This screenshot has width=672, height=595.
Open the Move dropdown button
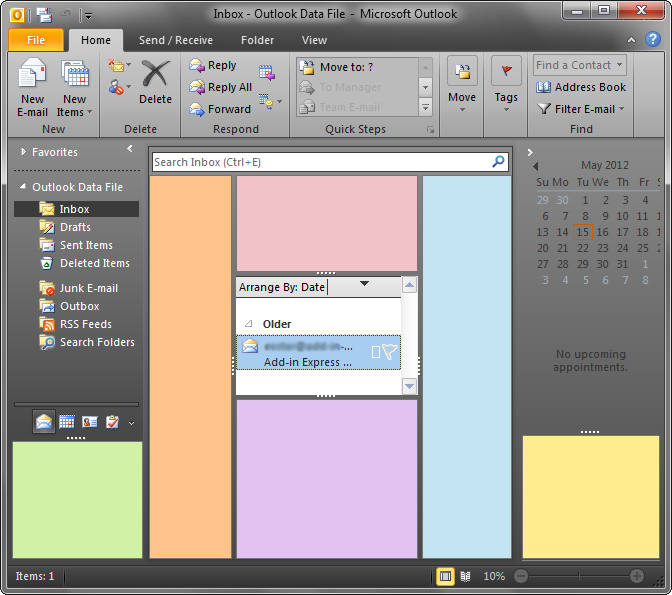(462, 84)
